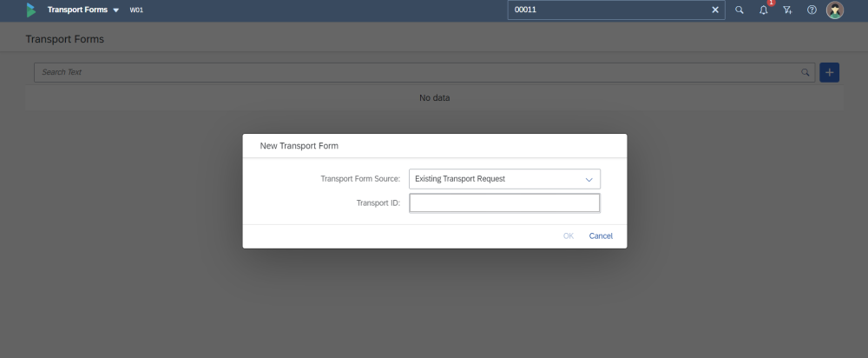Screen dimensions: 868x358
Task: Click the W01 system label
Action: (x=136, y=10)
